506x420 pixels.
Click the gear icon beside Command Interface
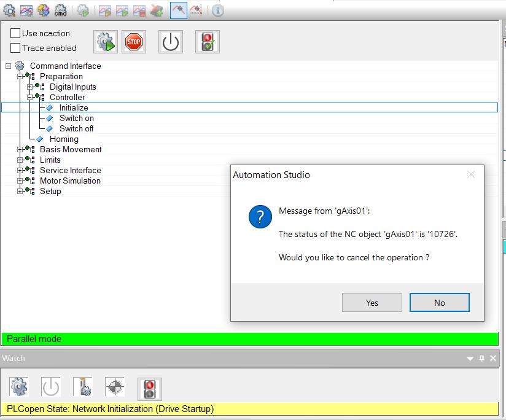point(20,66)
